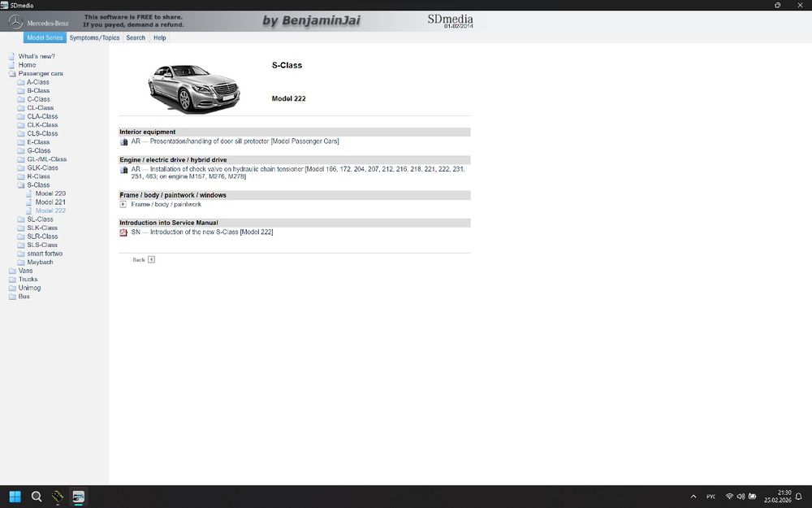Open the notifications bell icon

point(798,497)
